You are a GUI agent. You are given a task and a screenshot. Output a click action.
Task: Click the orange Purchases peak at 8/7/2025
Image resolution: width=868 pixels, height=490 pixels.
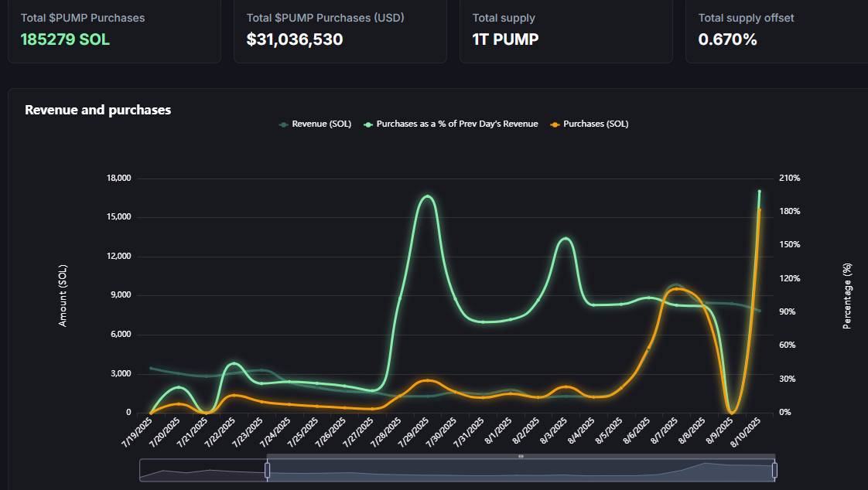click(676, 289)
